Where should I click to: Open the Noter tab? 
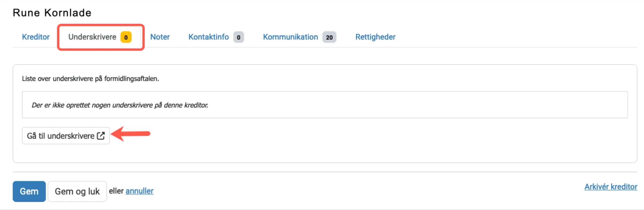(160, 37)
